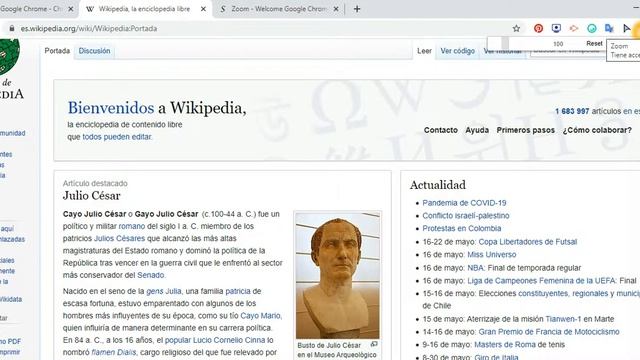The image size is (640, 360).
Task: Click the 'Actualidad' section heading
Action: pos(438,185)
